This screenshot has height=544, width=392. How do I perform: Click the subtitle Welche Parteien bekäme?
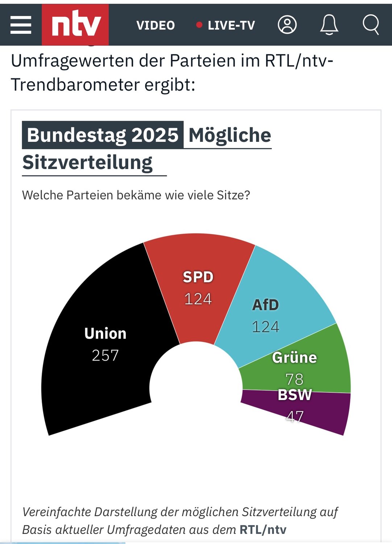point(136,195)
